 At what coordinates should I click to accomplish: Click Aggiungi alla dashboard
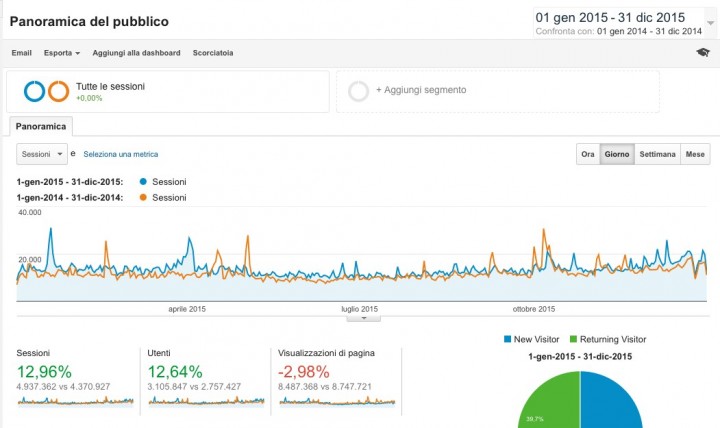point(136,53)
